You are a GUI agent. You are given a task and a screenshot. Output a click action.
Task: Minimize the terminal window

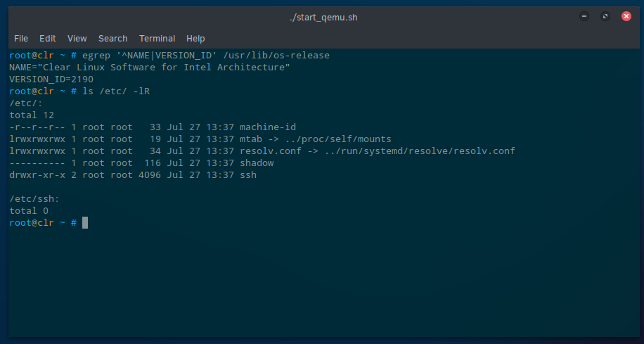(584, 16)
